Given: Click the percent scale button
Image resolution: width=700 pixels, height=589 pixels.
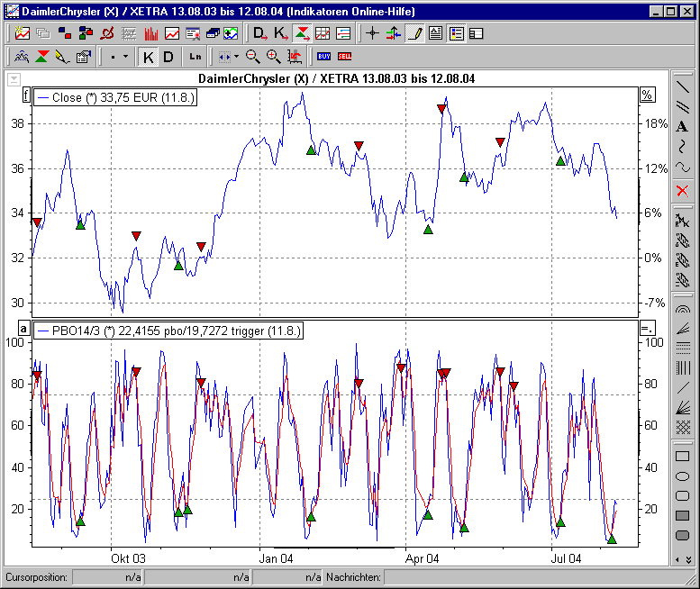Looking at the screenshot, I should pyautogui.click(x=646, y=95).
